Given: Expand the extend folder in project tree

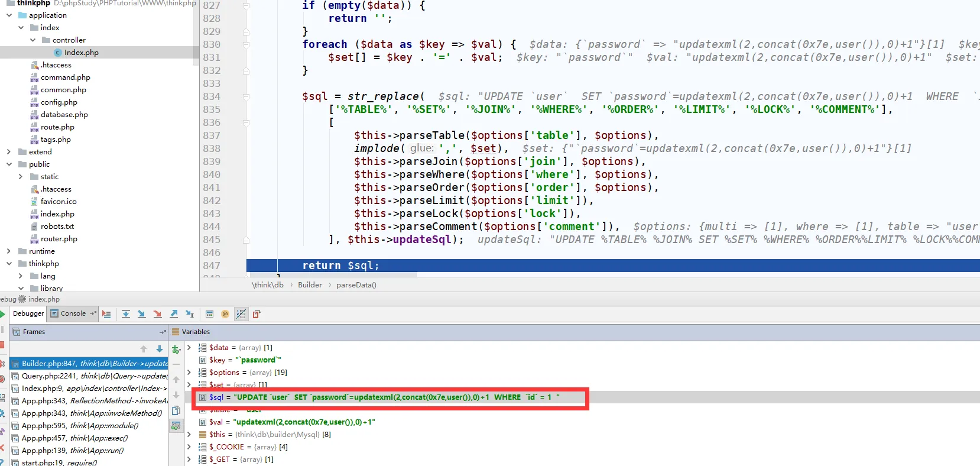Looking at the screenshot, I should click(9, 152).
